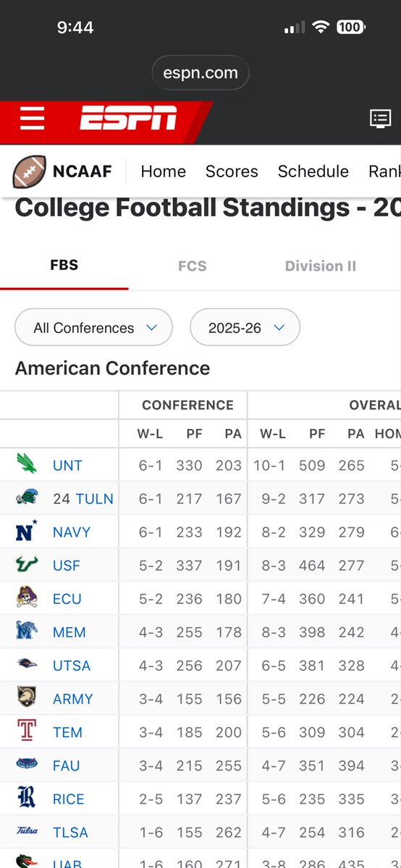Tap the Navy team logo
The width and height of the screenshot is (401, 868).
[x=27, y=531]
